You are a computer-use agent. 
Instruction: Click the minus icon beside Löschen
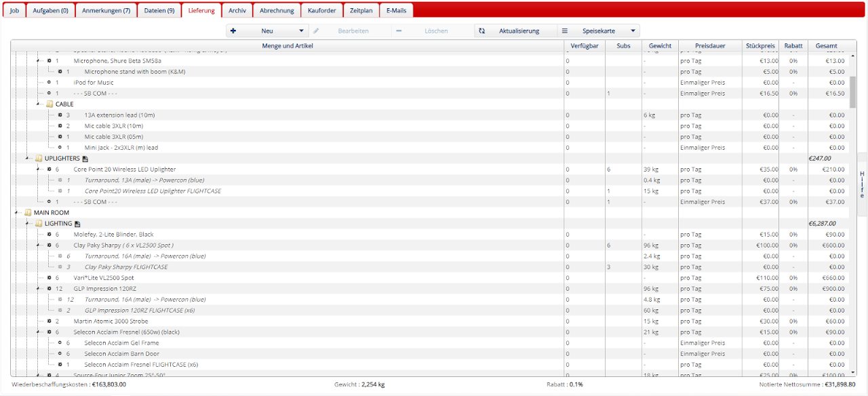click(x=399, y=31)
